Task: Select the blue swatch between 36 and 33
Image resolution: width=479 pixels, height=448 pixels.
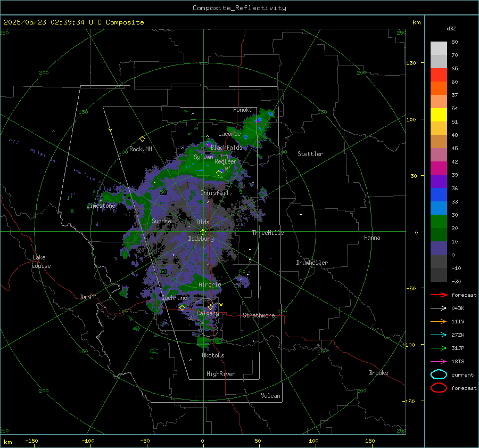Action: pos(439,195)
